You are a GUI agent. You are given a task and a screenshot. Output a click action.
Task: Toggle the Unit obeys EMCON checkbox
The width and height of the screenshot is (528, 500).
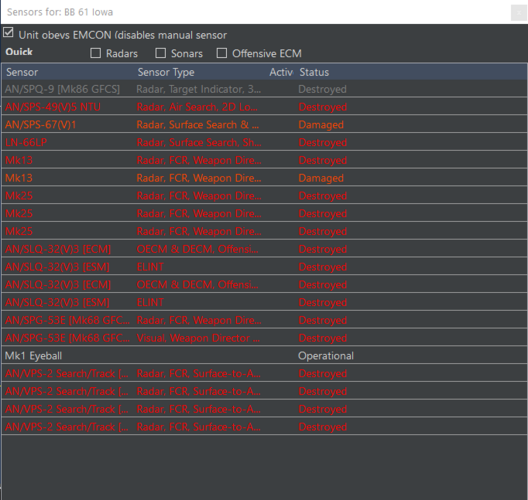coord(8,33)
